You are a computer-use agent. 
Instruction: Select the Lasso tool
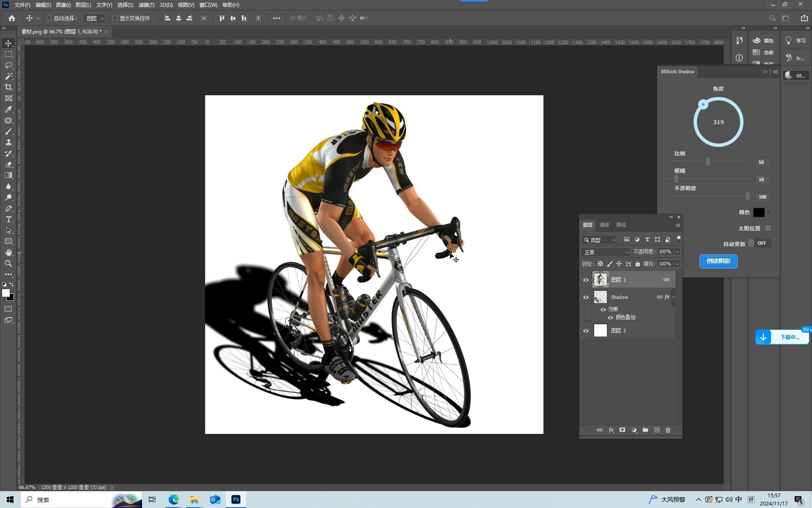8,65
